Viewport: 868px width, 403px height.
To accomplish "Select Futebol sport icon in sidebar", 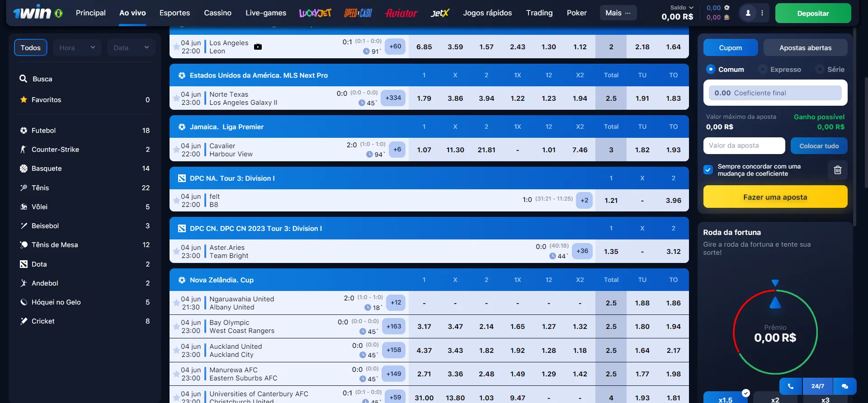I will 24,130.
